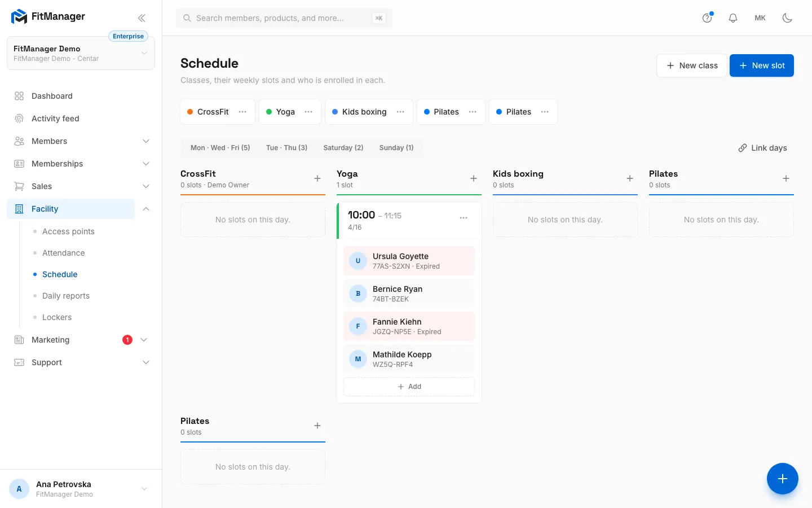Image resolution: width=812 pixels, height=508 pixels.
Task: Open the FitManager Demo workspace switcher
Action: coord(81,53)
